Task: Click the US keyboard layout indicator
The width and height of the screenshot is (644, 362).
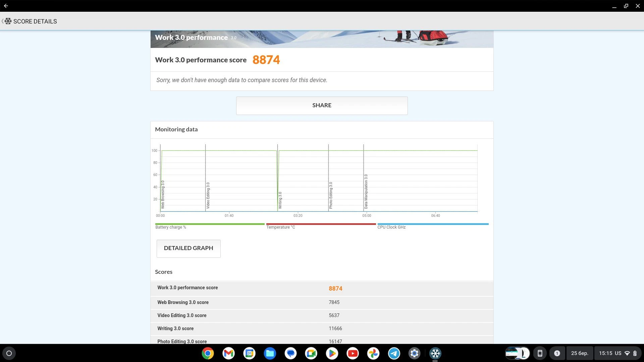Action: tap(618, 353)
